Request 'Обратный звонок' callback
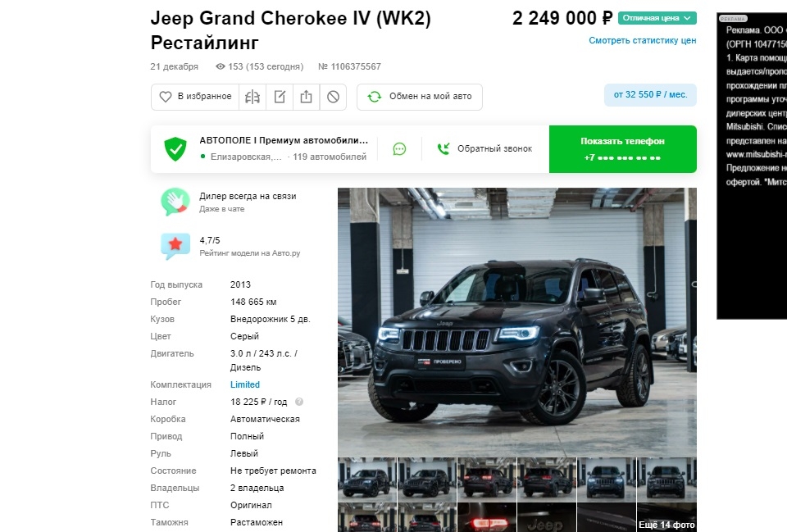Image resolution: width=787 pixels, height=532 pixels. point(484,148)
